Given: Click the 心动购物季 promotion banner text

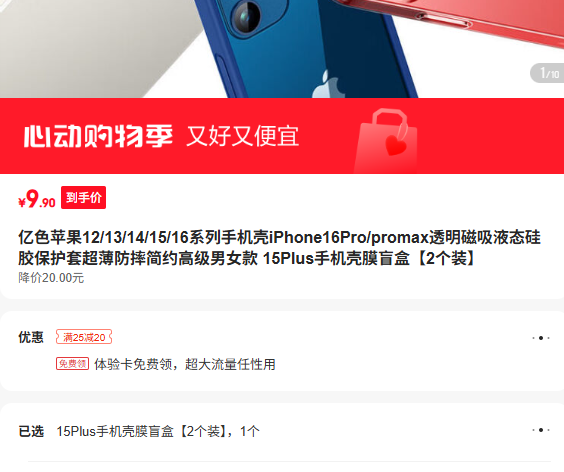Looking at the screenshot, I should click(98, 136).
